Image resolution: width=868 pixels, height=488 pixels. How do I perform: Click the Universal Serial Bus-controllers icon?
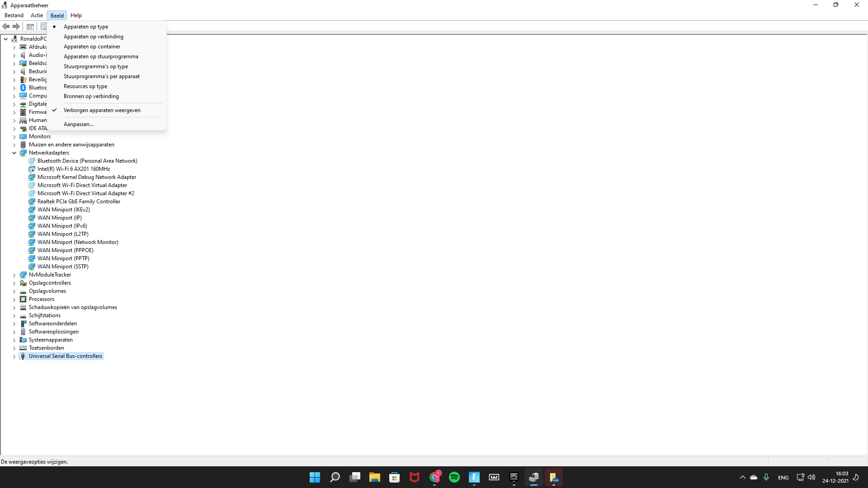tap(23, 356)
